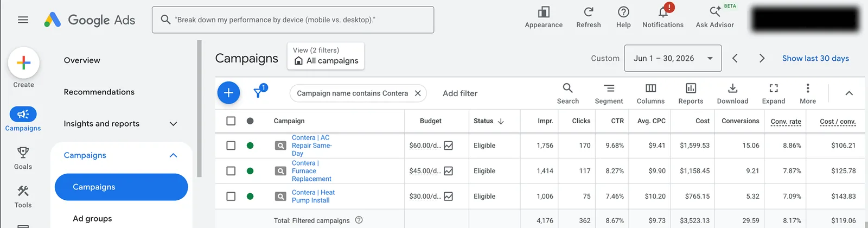Open the budget chart icon for Heat Pump Install
868x228 pixels.
point(448,197)
